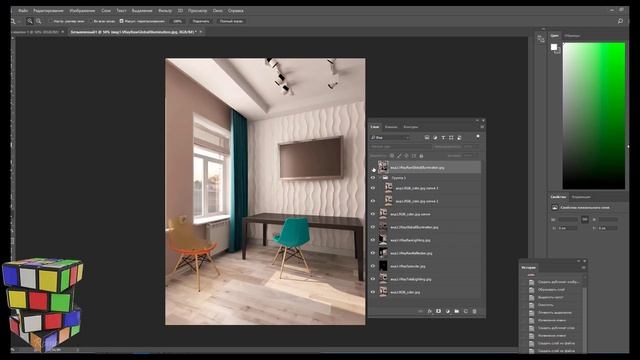This screenshot has width=640, height=360.
Task: Click the lock image pixels brush icon
Action: tap(399, 156)
